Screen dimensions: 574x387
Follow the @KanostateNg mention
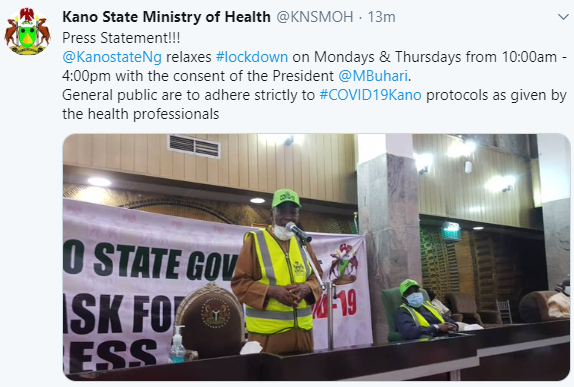click(x=112, y=57)
